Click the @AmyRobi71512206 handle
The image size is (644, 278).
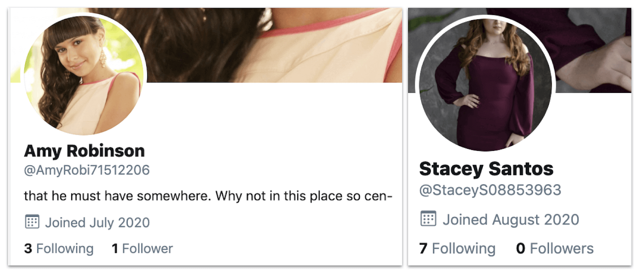click(87, 170)
